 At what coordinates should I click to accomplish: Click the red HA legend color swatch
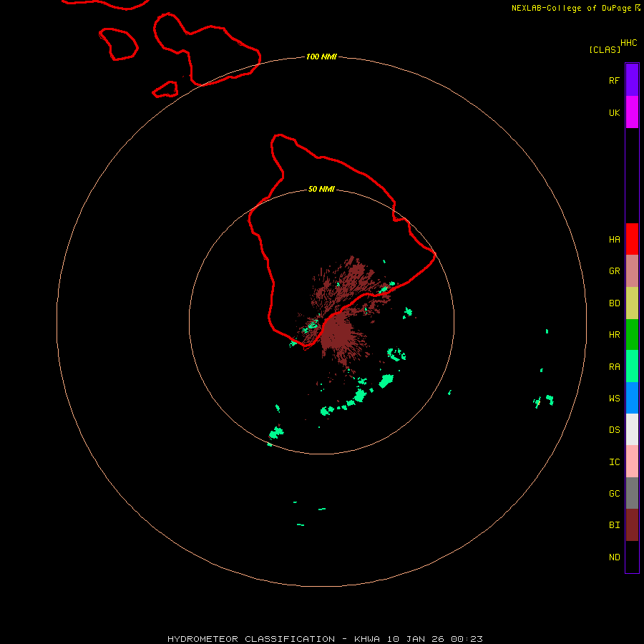point(632,239)
